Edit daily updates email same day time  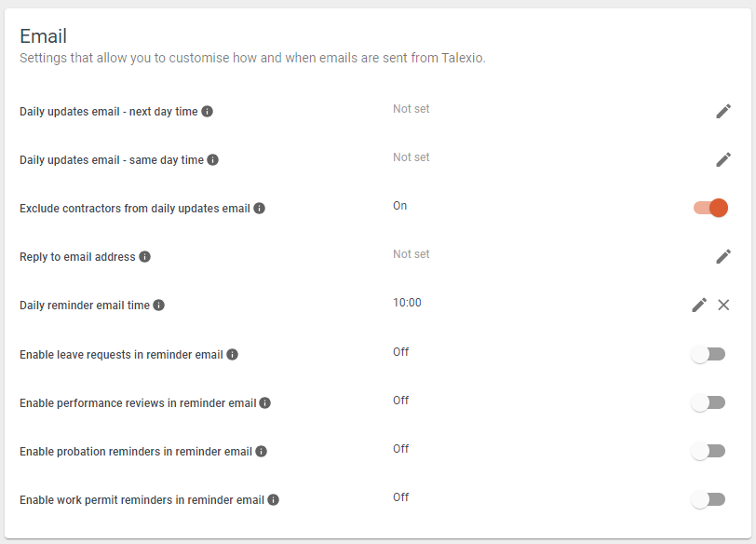pos(723,159)
